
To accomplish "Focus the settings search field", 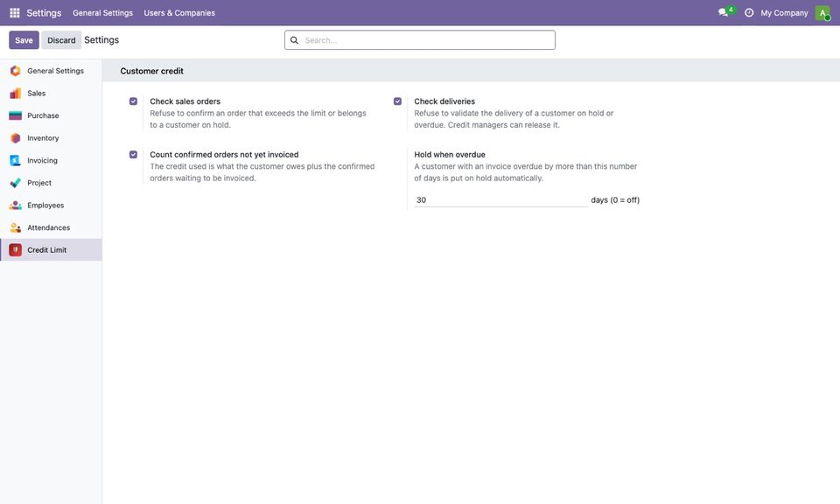I will click(419, 40).
